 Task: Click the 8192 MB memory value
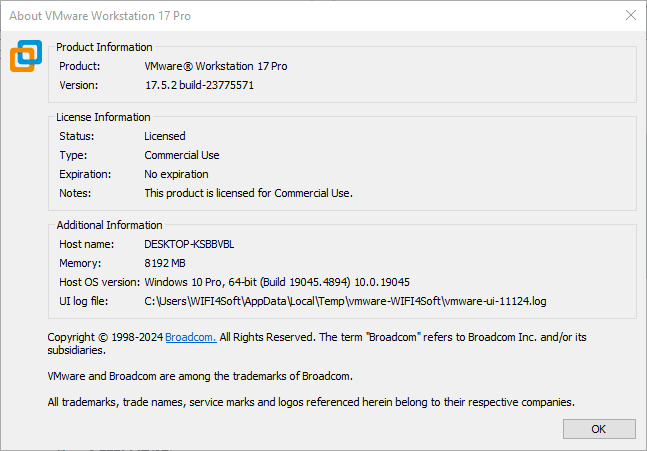click(166, 263)
